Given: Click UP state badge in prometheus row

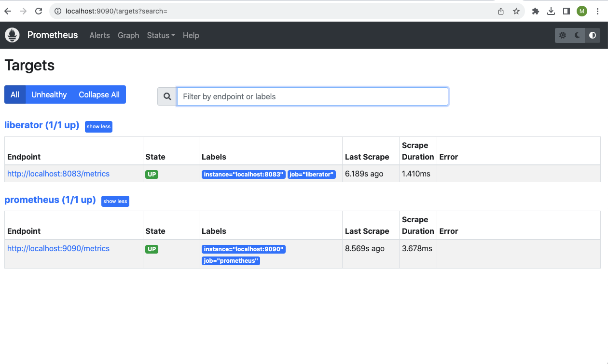Looking at the screenshot, I should coord(152,249).
